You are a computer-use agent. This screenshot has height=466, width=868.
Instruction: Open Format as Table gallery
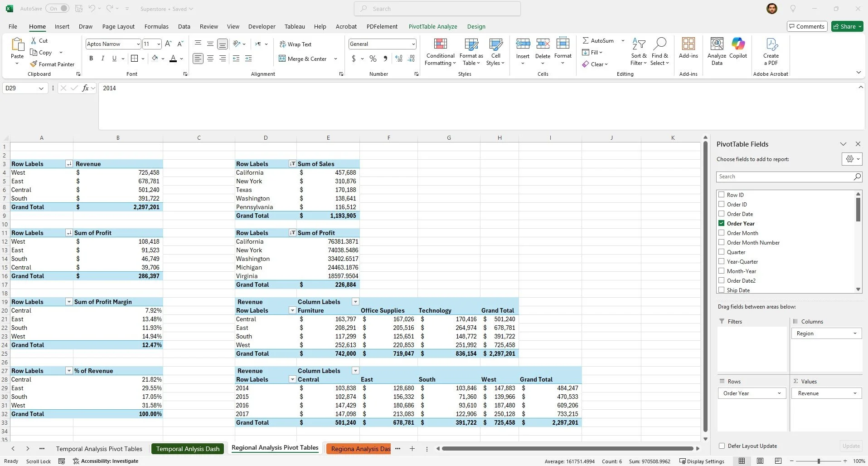click(x=471, y=52)
